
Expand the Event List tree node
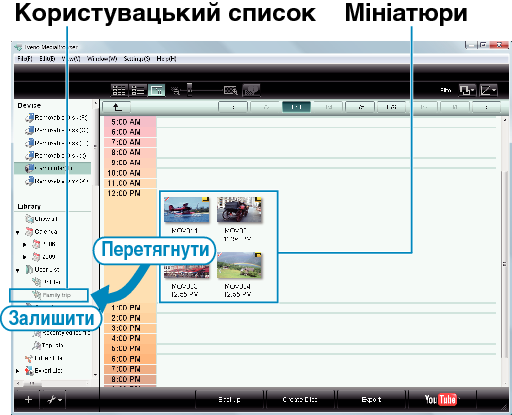[x=18, y=370]
